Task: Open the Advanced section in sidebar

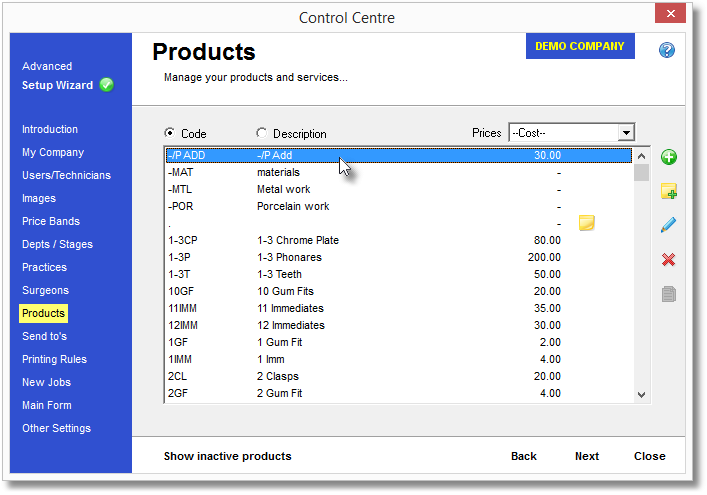Action: [47, 66]
